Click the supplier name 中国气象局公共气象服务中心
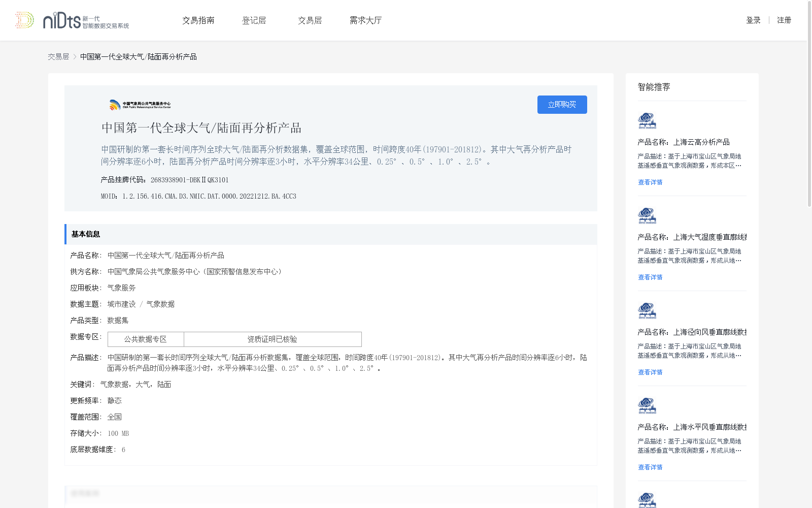Image resolution: width=812 pixels, height=508 pixels. (x=196, y=272)
